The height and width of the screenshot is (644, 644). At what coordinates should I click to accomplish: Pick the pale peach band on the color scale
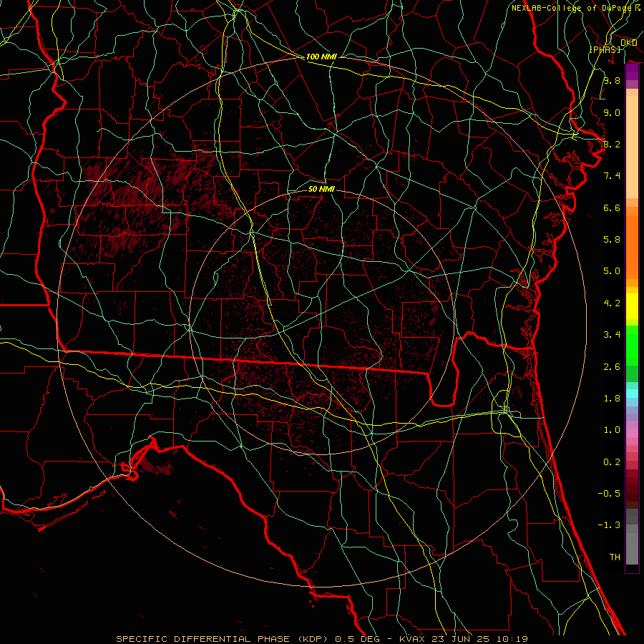[632, 147]
